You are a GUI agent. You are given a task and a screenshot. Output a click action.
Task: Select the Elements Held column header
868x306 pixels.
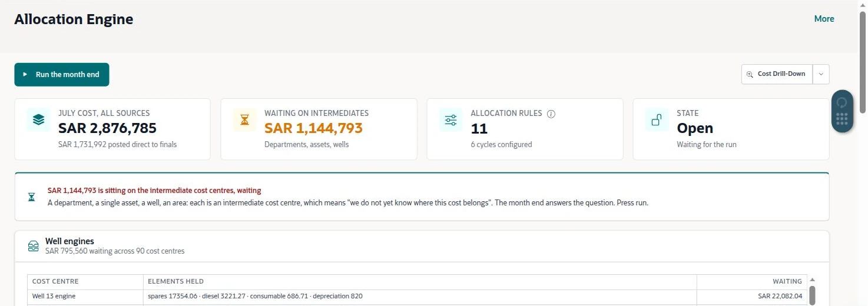(420, 281)
